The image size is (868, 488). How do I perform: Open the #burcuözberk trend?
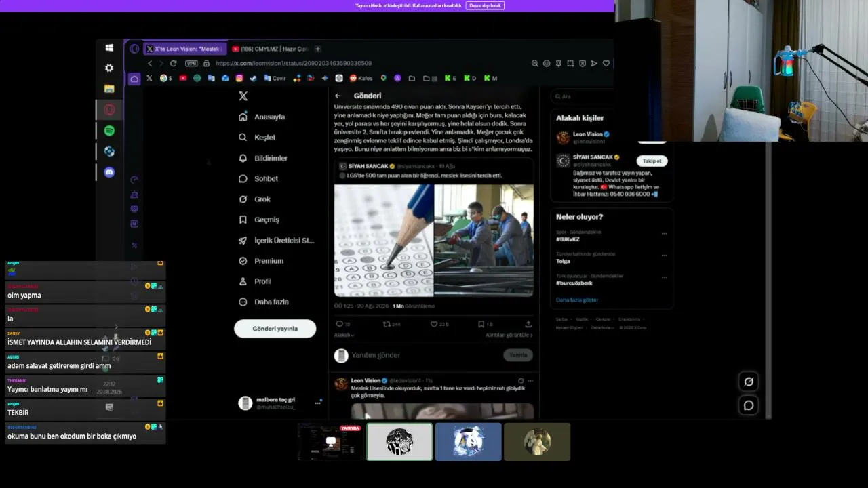pyautogui.click(x=573, y=283)
